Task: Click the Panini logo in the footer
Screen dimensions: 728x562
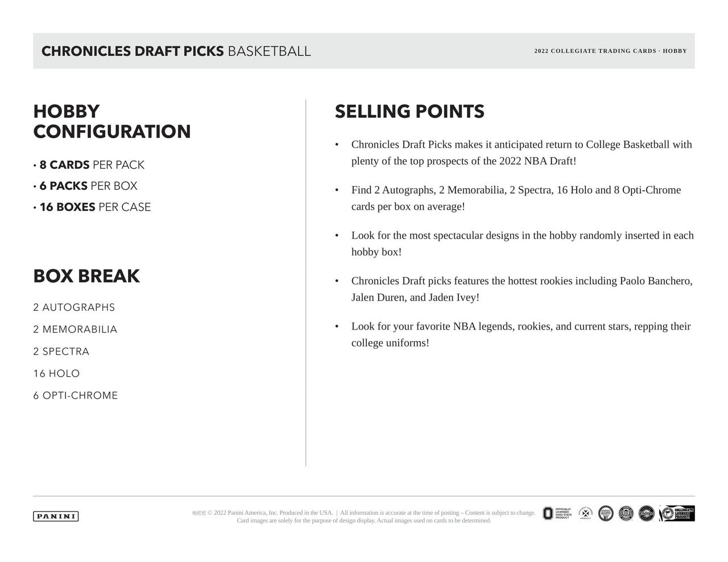Action: click(x=56, y=517)
